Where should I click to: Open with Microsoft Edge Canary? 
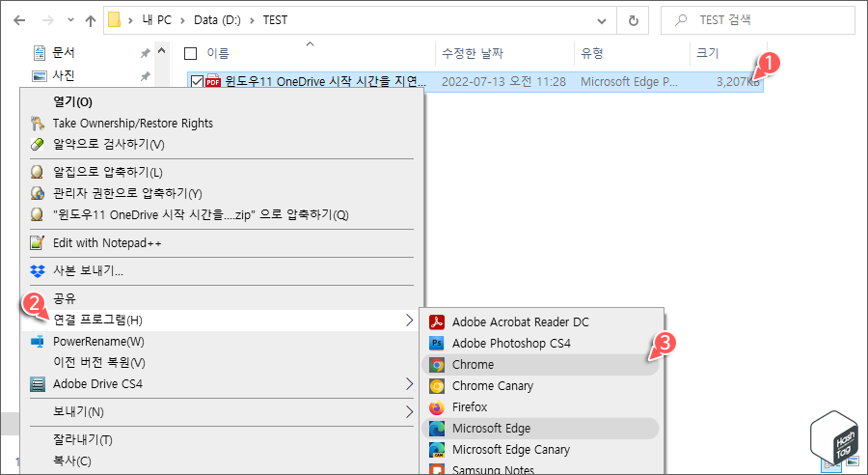[x=541, y=450]
